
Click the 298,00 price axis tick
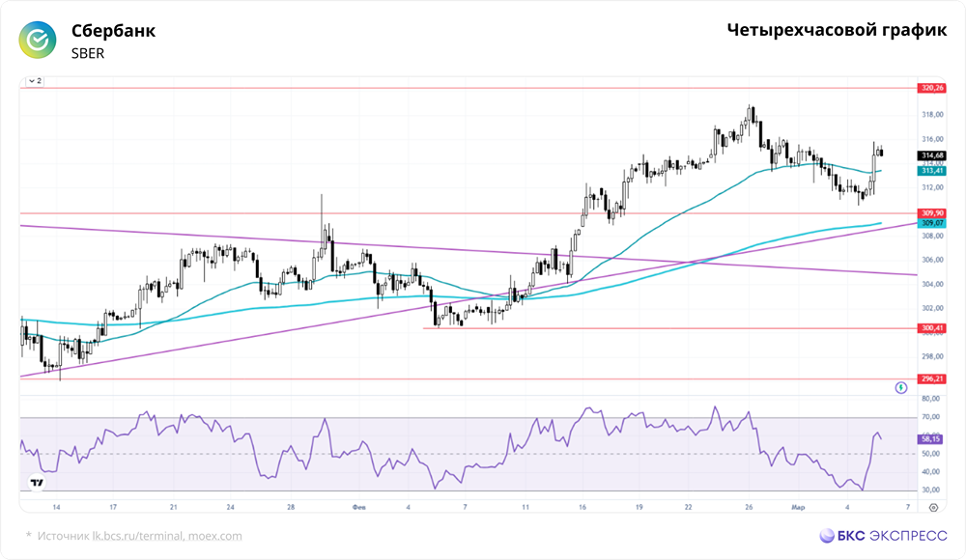point(932,356)
